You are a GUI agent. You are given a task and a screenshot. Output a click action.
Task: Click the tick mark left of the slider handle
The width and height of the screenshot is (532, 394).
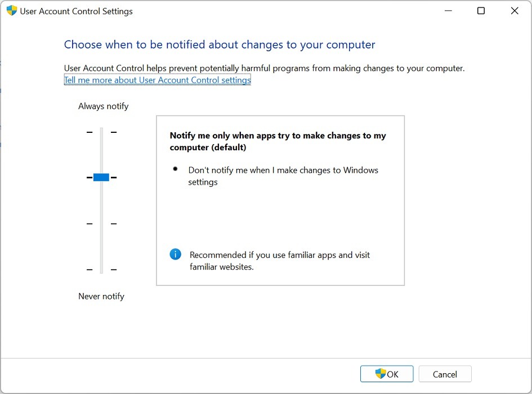coord(89,177)
